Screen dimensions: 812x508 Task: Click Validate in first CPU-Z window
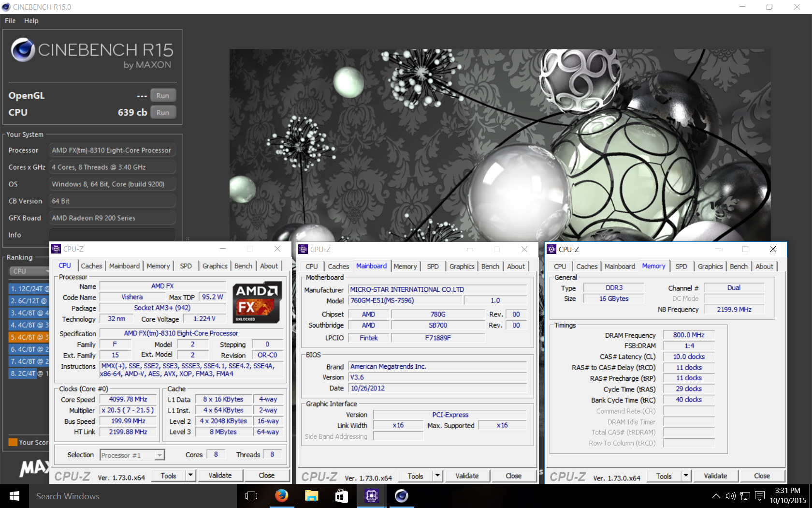coord(220,476)
